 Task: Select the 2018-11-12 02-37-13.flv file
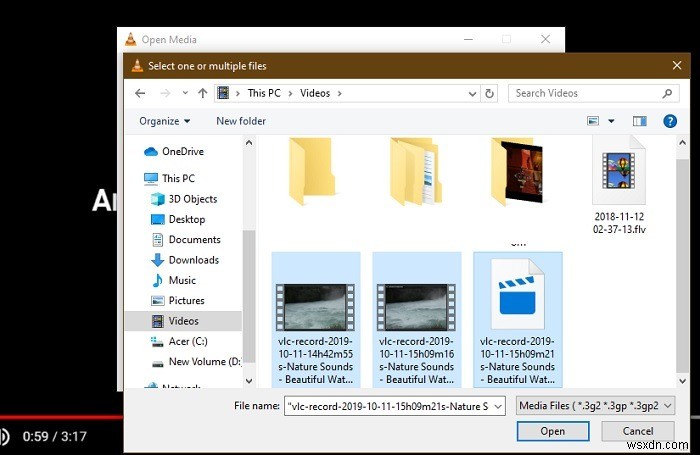tap(619, 185)
